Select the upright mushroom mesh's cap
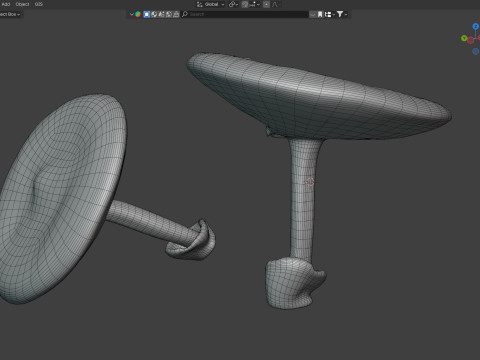The width and height of the screenshot is (480, 360). pyautogui.click(x=318, y=97)
